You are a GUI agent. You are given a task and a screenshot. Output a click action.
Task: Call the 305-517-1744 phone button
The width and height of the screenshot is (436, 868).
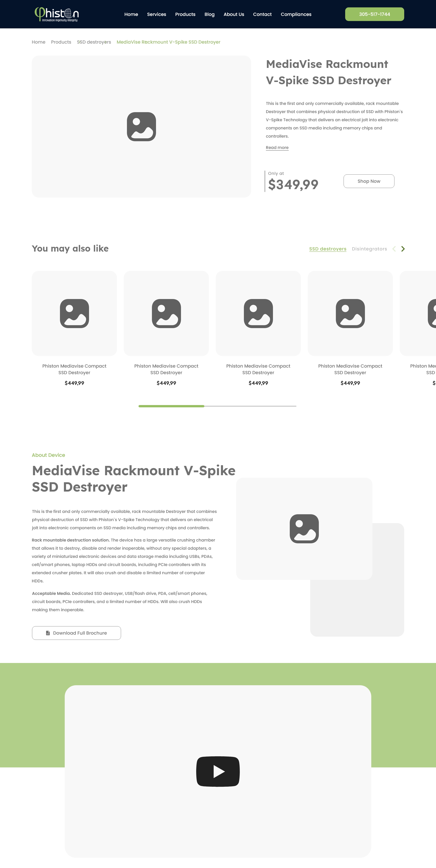(x=374, y=14)
